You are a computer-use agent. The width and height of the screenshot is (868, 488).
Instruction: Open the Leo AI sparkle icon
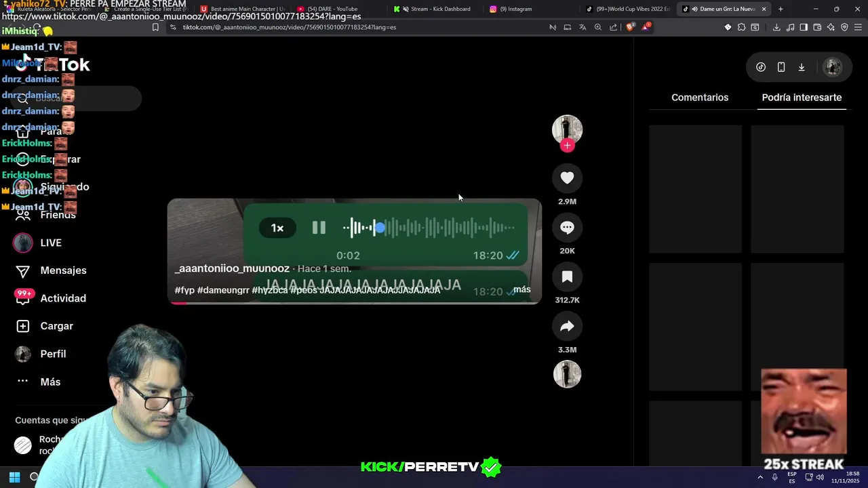[831, 27]
